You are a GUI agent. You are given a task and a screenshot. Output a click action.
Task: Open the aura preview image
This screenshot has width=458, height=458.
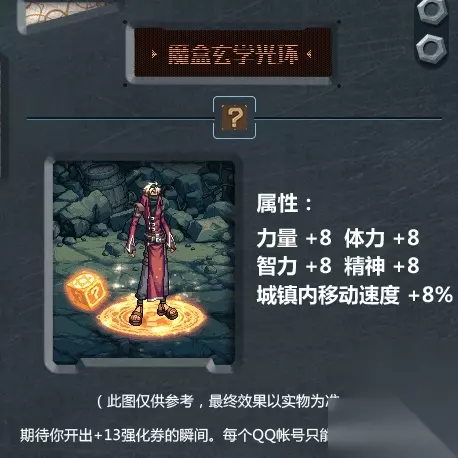[x=144, y=262]
